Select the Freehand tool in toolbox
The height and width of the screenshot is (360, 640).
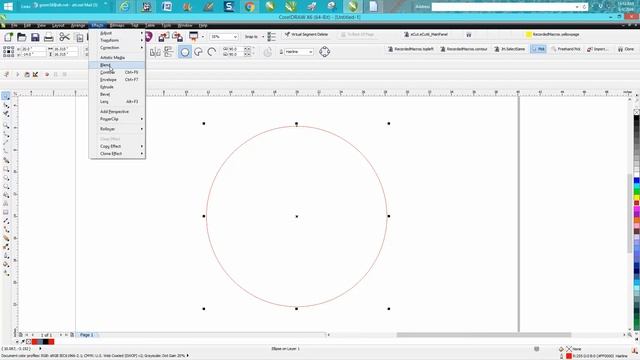(x=6, y=134)
